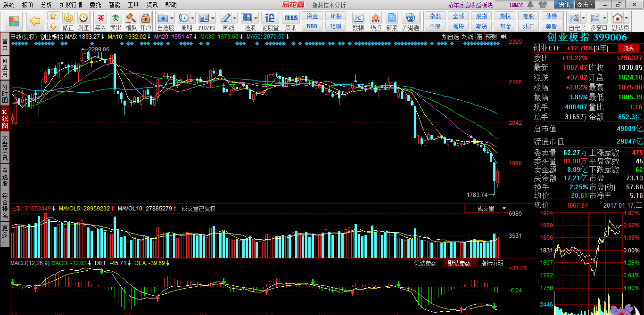Click the 加自选 button

tap(450, 37)
